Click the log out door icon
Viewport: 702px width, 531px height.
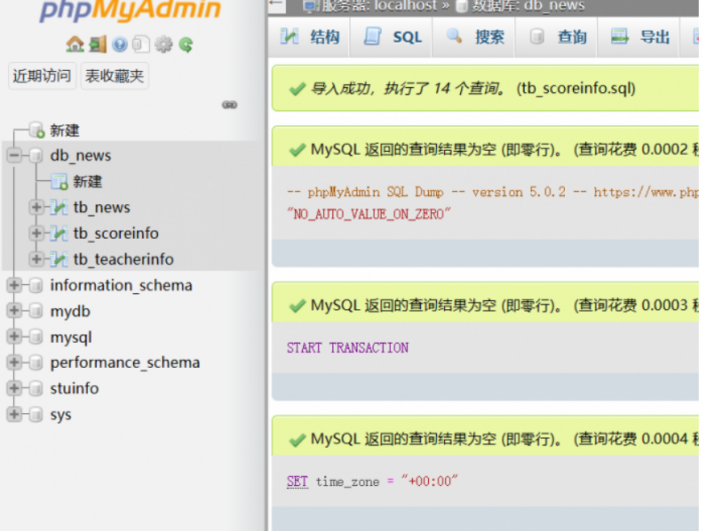pos(98,44)
